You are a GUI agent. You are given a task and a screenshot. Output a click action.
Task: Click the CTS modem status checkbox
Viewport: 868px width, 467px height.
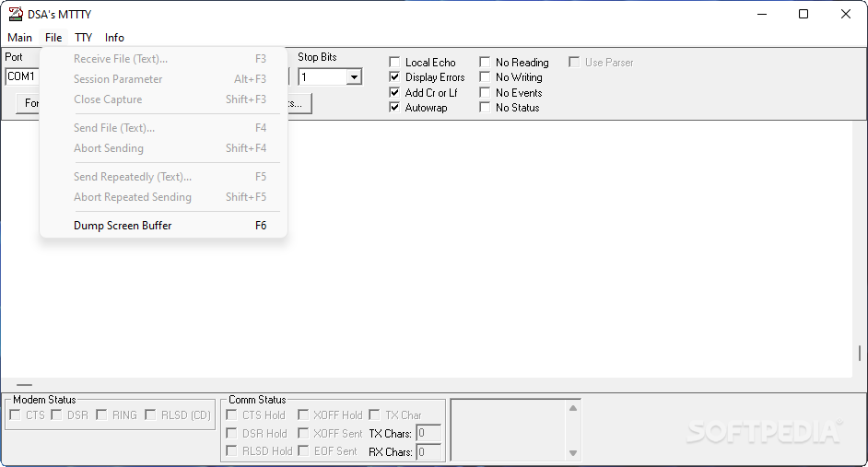coord(16,415)
